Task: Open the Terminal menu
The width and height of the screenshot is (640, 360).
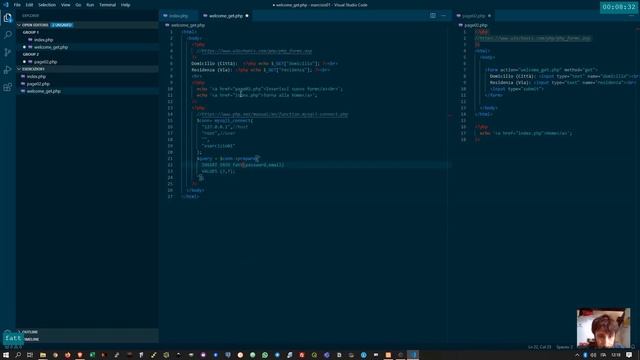Action: click(107, 5)
